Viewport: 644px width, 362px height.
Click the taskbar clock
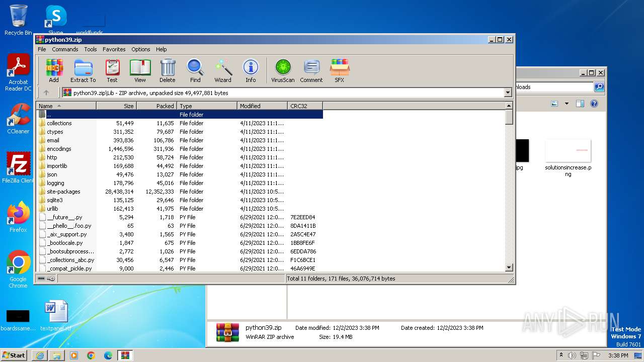pos(618,355)
